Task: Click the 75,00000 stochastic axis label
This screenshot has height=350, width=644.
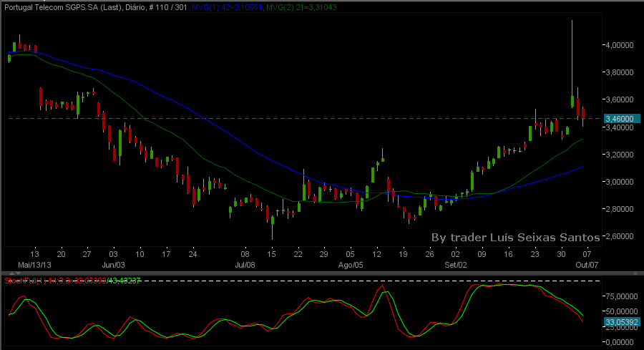Action: (x=621, y=296)
